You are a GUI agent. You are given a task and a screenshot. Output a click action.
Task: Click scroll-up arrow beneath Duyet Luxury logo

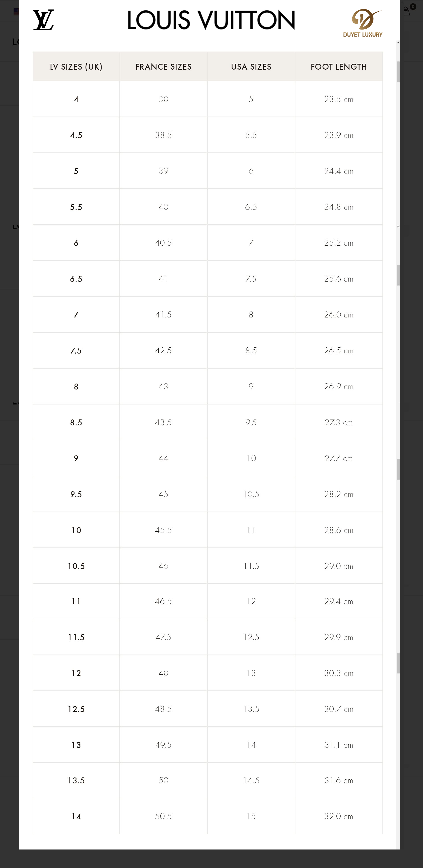click(398, 43)
